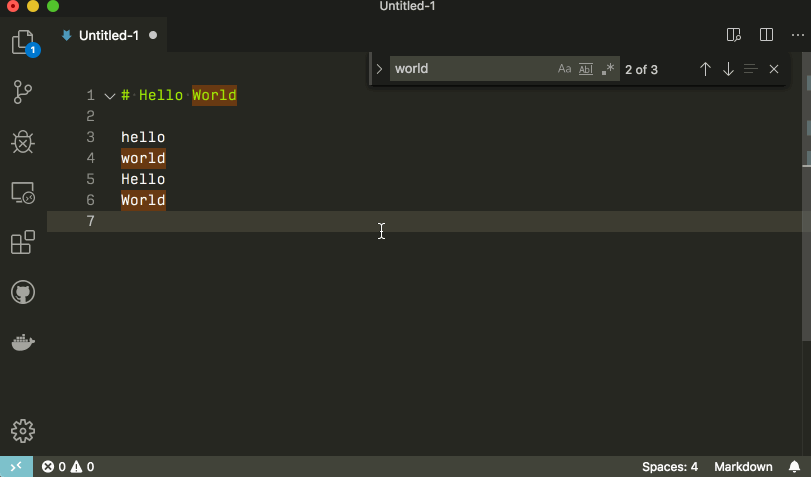Open the Explorer view in activity bar
The height and width of the screenshot is (477, 811).
click(23, 42)
